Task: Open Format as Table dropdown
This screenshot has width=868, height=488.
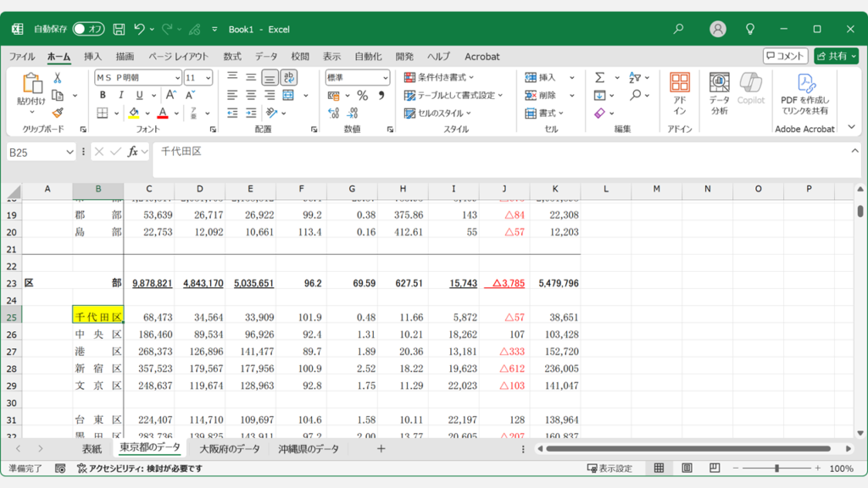Action: point(453,95)
